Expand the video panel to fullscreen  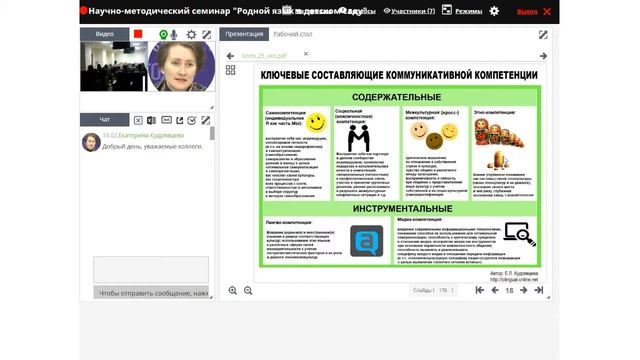(x=207, y=35)
